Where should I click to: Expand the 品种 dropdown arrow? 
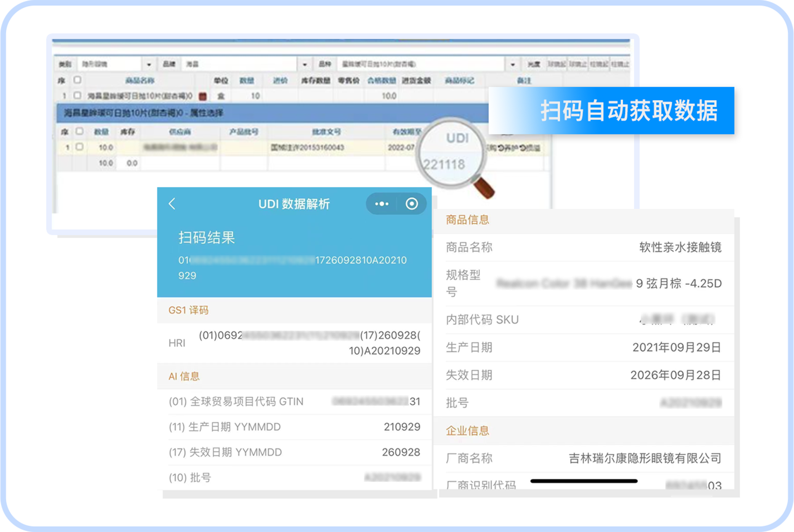512,64
